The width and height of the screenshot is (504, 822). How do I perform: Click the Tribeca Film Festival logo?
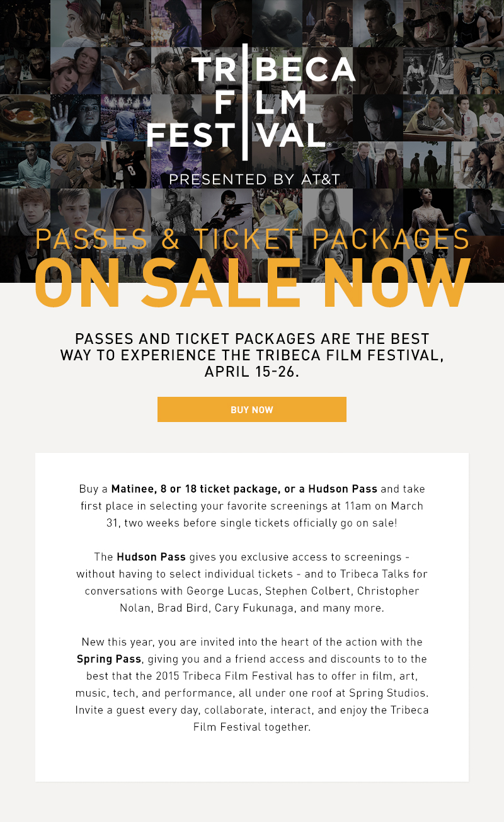(252, 101)
